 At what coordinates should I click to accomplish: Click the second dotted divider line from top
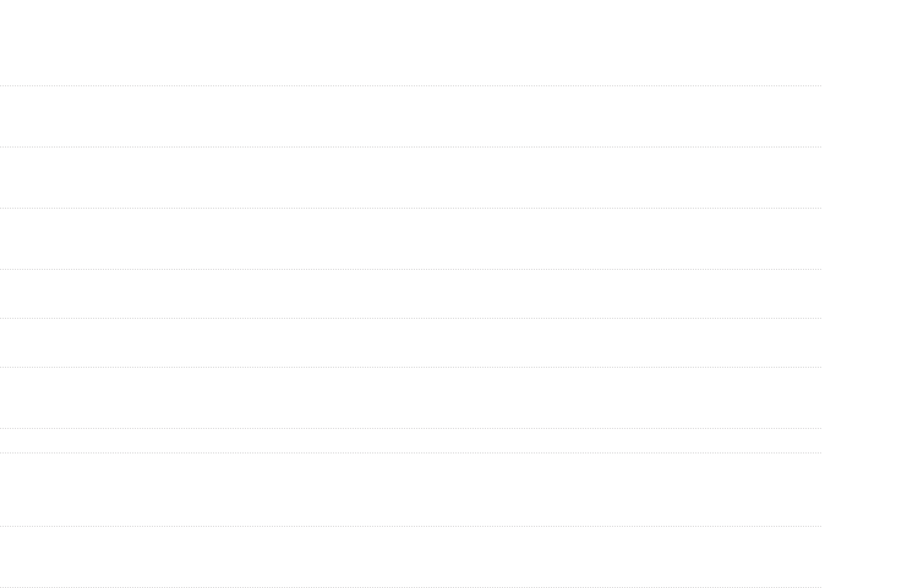411,147
